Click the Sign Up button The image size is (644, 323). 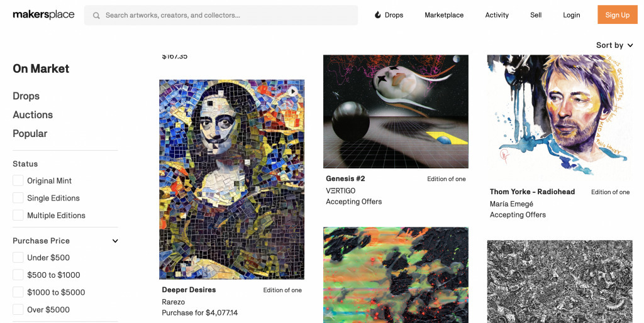click(x=618, y=15)
